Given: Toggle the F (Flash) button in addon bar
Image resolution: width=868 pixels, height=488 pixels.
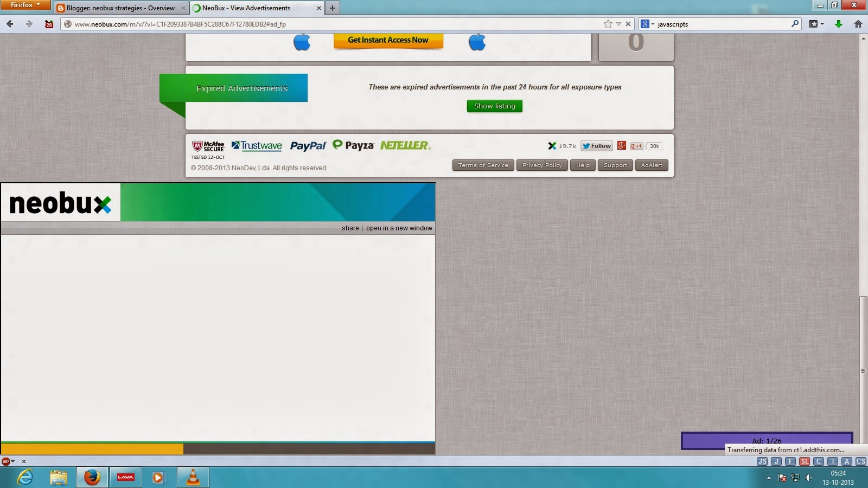Looking at the screenshot, I should pyautogui.click(x=790, y=461).
